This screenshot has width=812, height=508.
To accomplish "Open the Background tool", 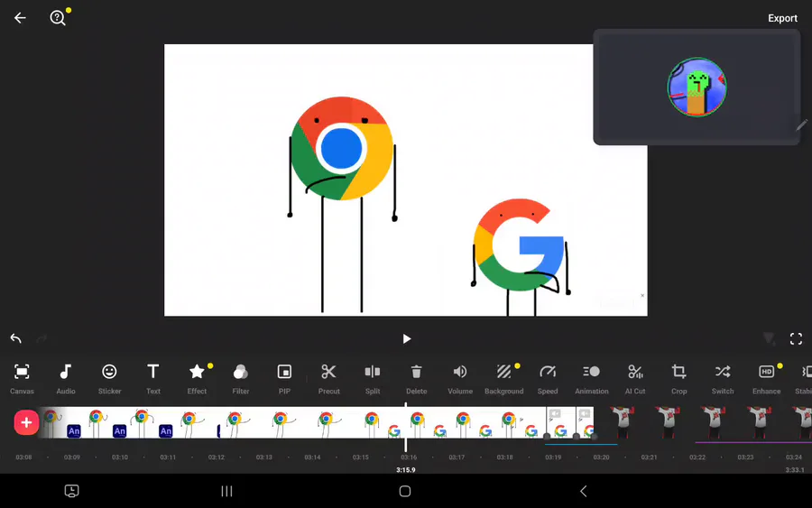I will pyautogui.click(x=503, y=379).
